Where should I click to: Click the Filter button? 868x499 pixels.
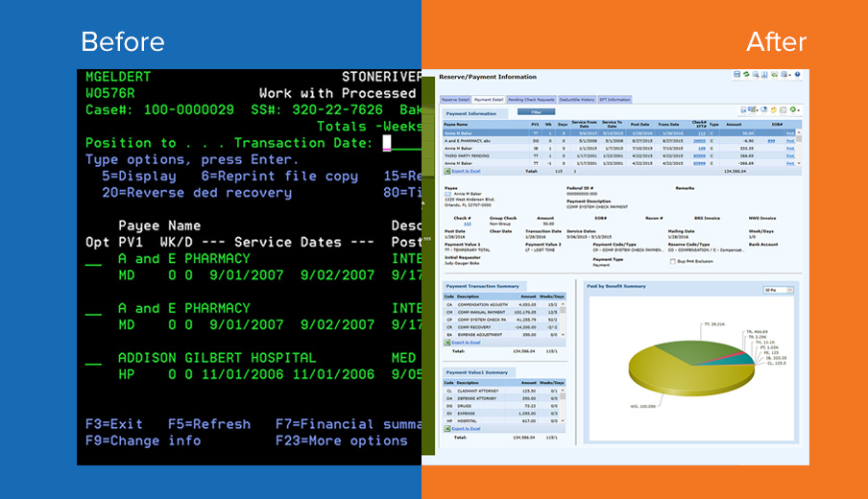(x=536, y=111)
